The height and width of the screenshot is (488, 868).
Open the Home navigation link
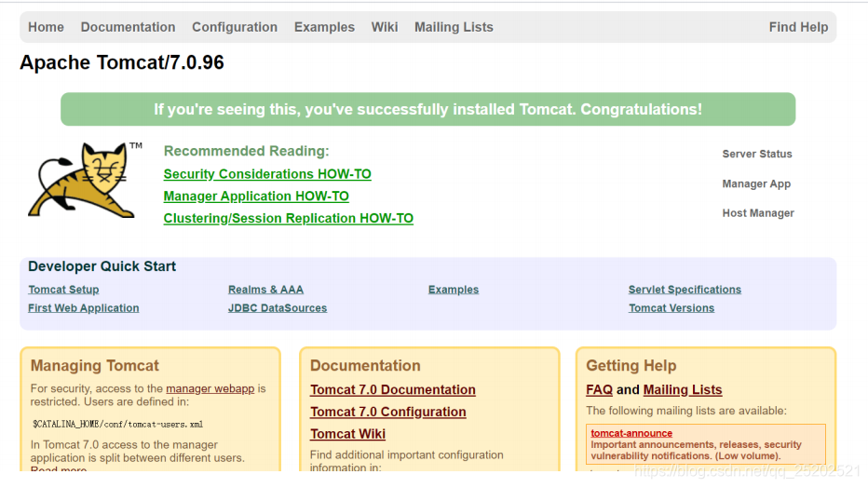[x=46, y=27]
